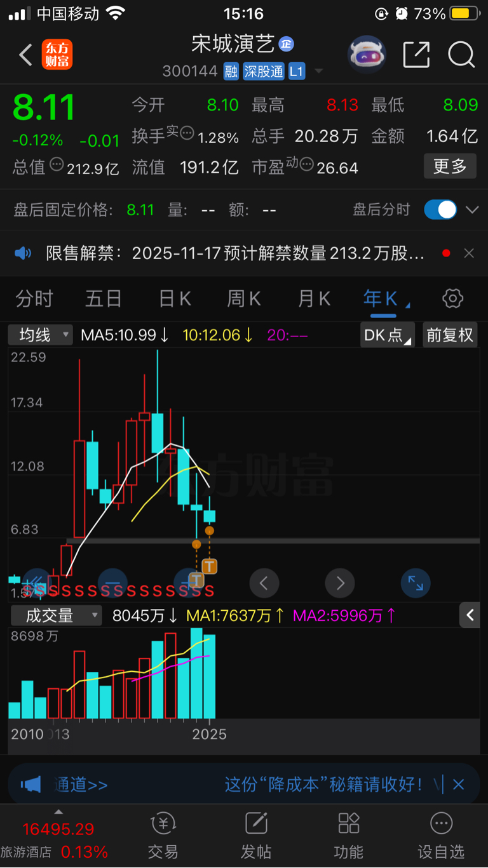Tap the back arrow icon

pyautogui.click(x=25, y=55)
